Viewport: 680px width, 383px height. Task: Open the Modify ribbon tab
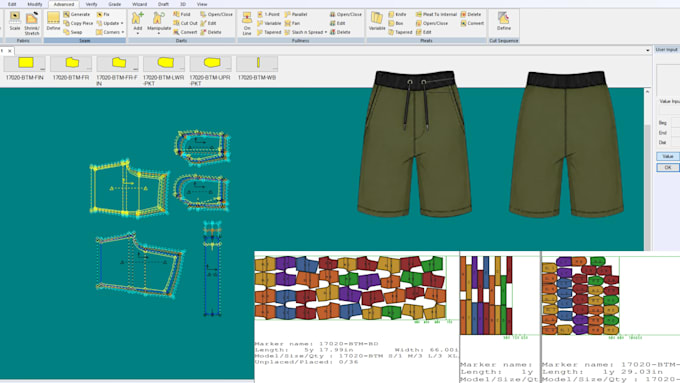(35, 4)
